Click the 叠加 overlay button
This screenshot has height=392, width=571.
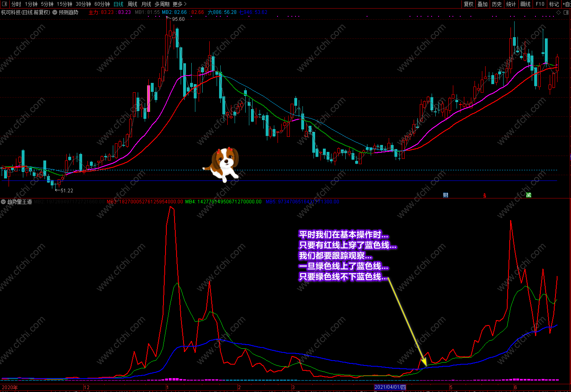point(483,4)
